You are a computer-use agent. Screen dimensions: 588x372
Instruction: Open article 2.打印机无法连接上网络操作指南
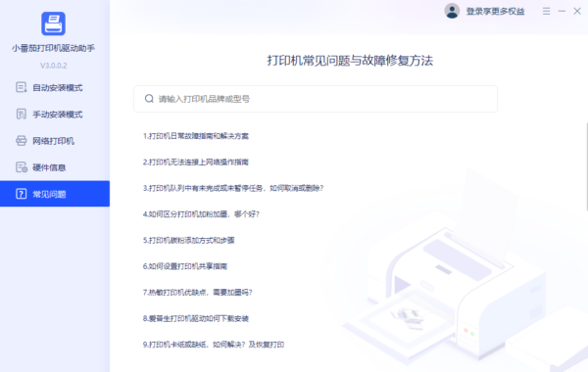pos(196,162)
